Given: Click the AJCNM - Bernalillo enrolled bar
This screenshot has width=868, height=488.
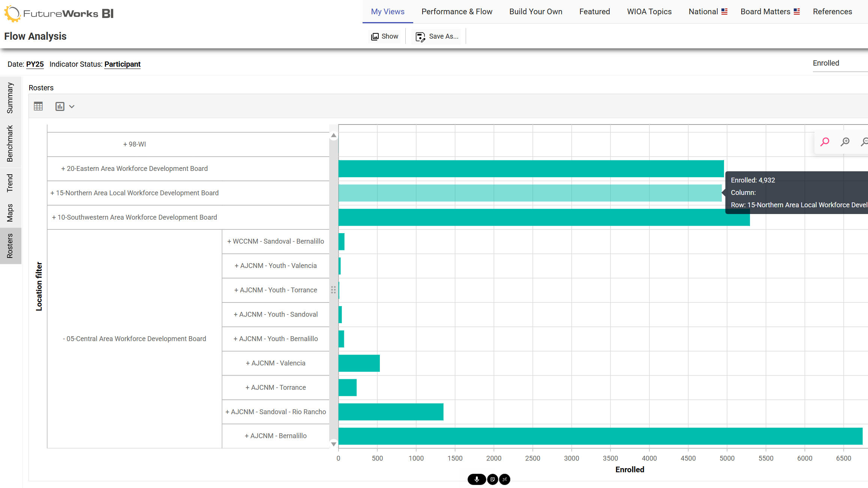Looking at the screenshot, I should click(600, 436).
